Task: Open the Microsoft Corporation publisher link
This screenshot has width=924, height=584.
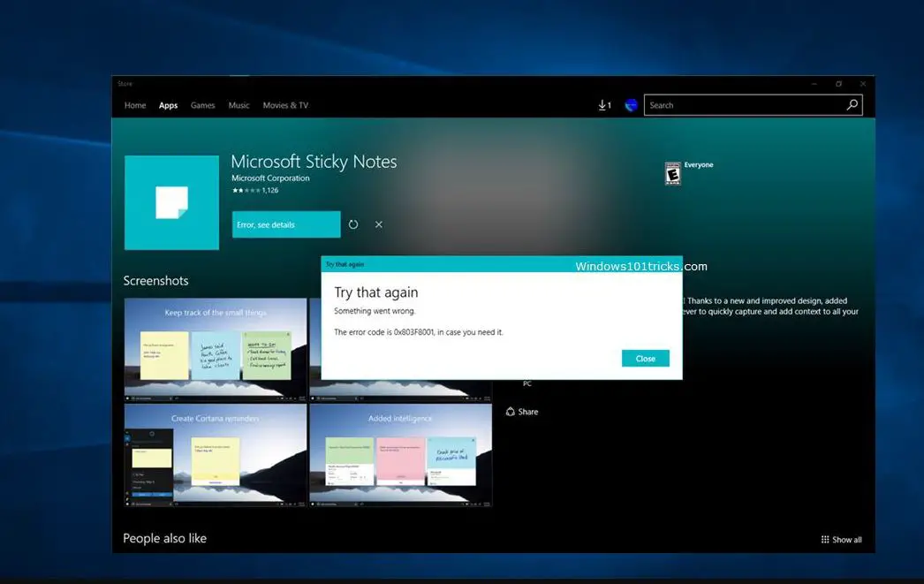Action: coord(270,178)
